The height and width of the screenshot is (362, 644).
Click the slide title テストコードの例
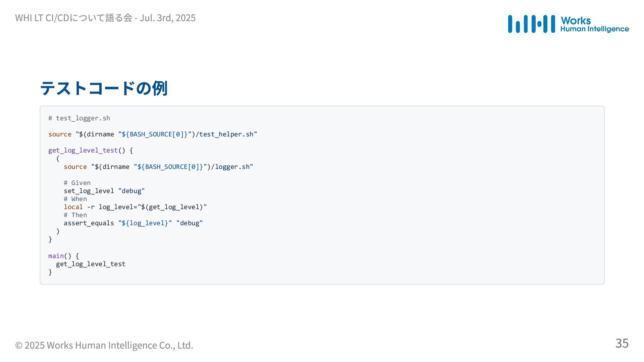point(104,88)
